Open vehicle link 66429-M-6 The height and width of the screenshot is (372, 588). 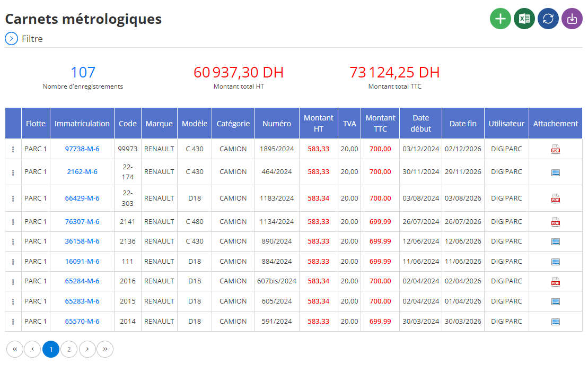pyautogui.click(x=82, y=198)
